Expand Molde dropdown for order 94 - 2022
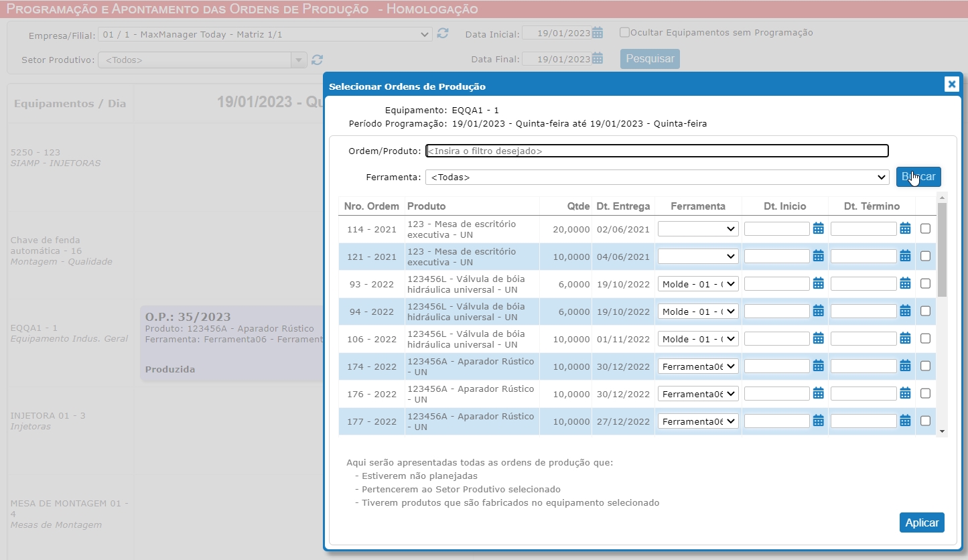 [x=698, y=311]
